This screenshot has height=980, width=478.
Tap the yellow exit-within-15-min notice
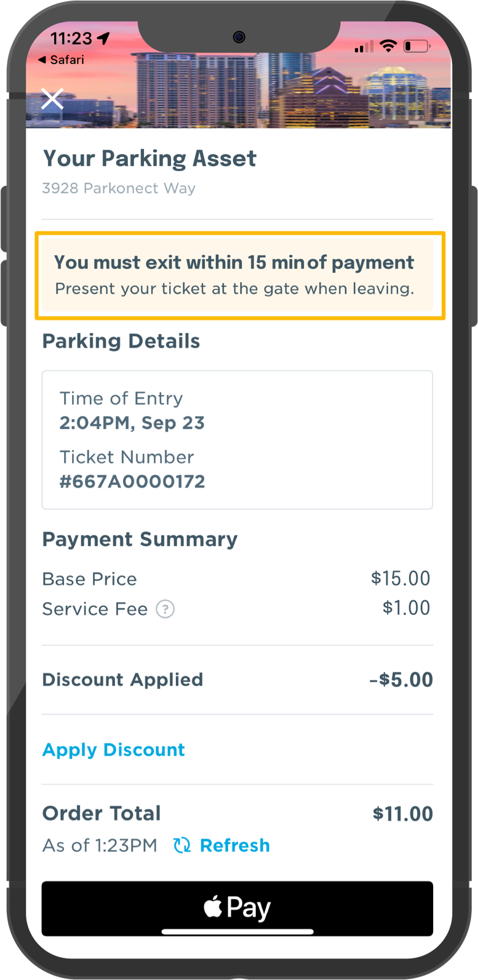(240, 275)
